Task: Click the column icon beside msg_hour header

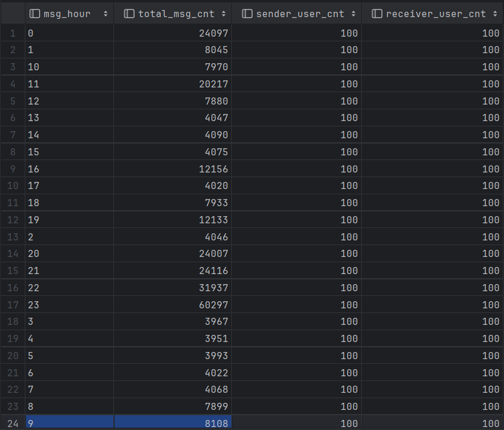Action: [34, 14]
